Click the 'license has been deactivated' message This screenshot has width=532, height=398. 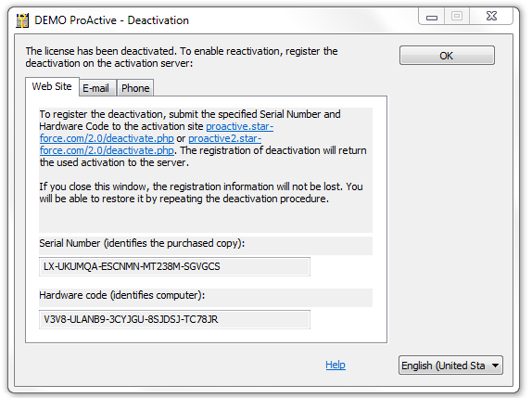click(182, 57)
